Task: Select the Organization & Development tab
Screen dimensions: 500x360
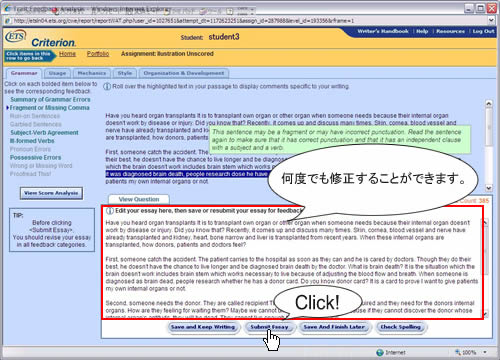Action: pos(184,73)
